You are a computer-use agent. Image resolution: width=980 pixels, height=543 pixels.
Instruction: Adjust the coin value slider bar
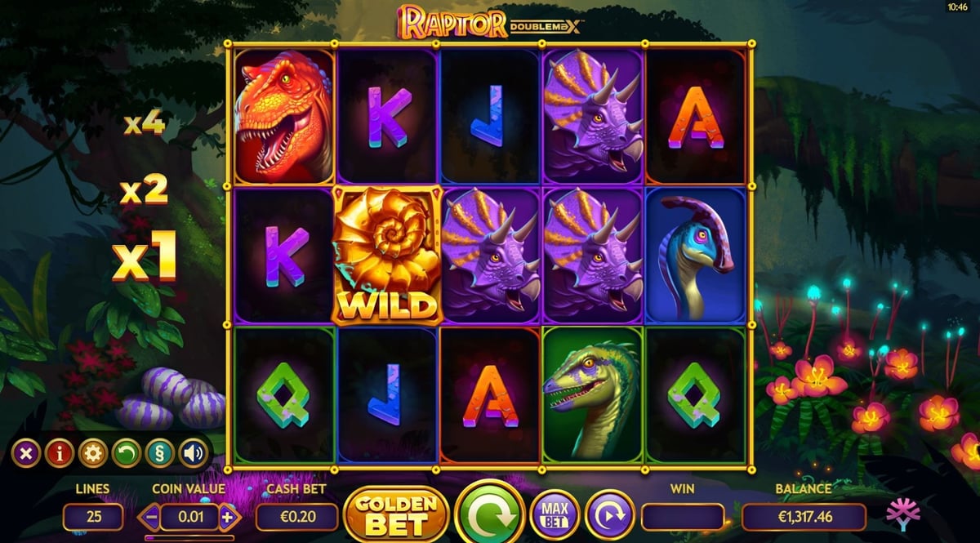tap(189, 537)
